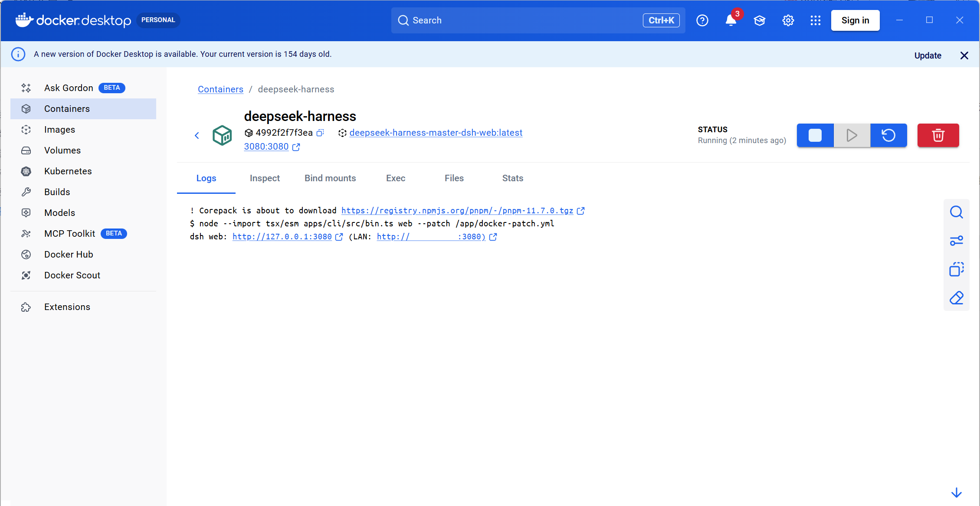Copy container ID 4992f2f7f3ea
The height and width of the screenshot is (506, 980).
point(320,133)
